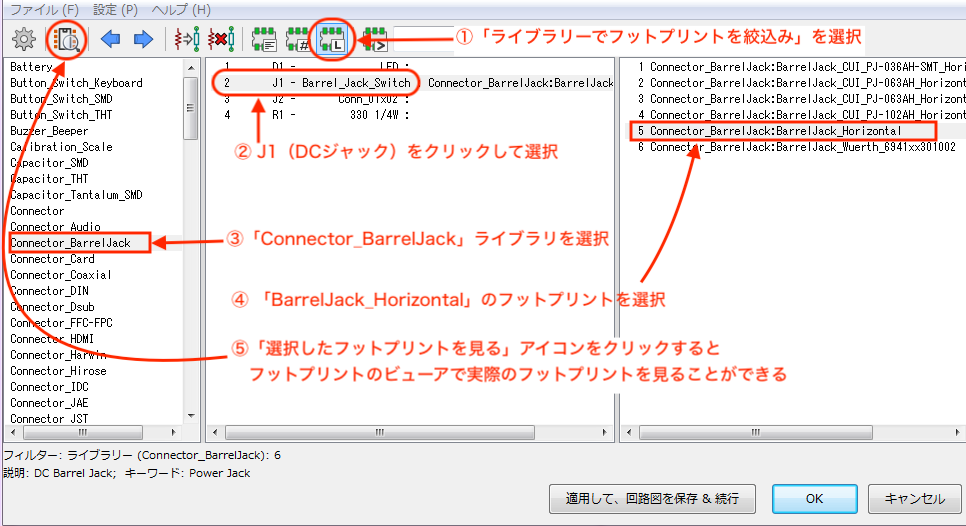Image resolution: width=966 pixels, height=526 pixels.
Task: Click footprint list scroll left arrow
Action: [629, 432]
